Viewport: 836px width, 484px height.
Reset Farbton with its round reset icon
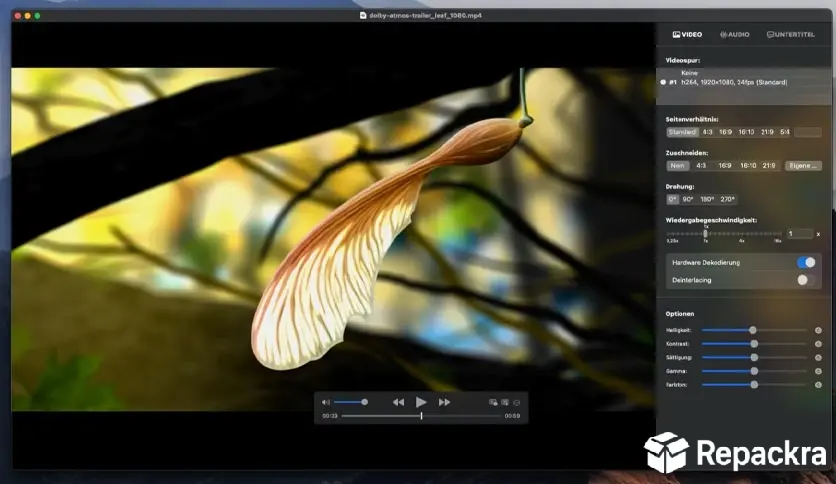[x=818, y=385]
